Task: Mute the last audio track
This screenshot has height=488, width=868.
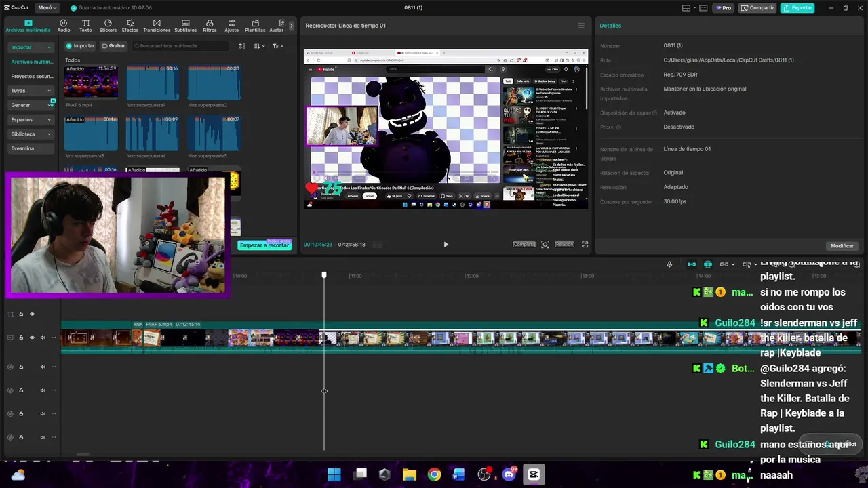Action: [x=43, y=437]
